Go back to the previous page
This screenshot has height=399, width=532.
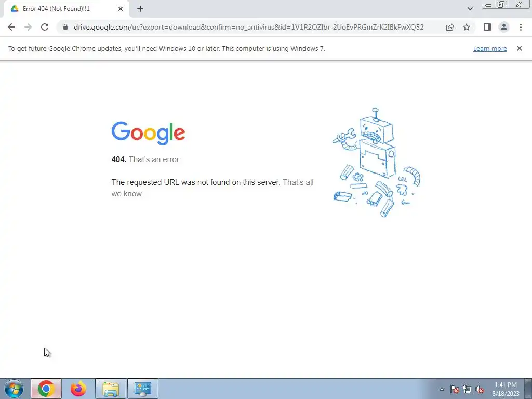coord(11,27)
